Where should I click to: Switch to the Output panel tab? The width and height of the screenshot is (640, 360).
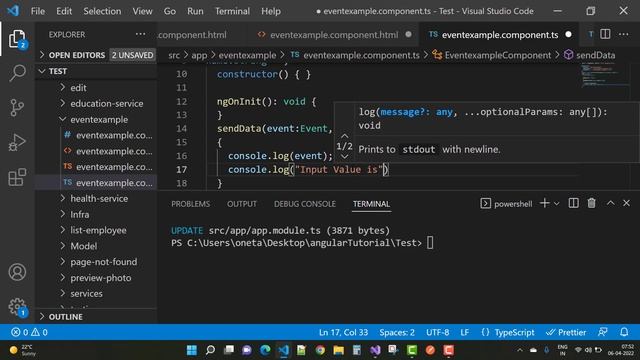coord(242,204)
